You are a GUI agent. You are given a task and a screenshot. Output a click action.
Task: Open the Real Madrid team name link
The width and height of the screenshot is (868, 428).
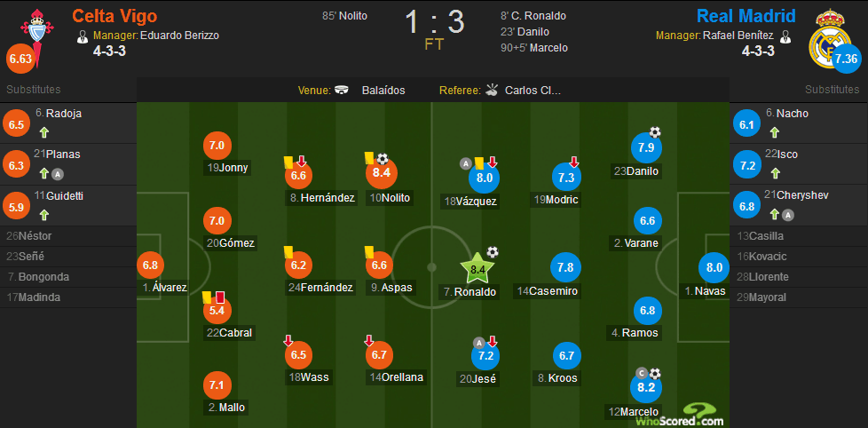coord(746,15)
